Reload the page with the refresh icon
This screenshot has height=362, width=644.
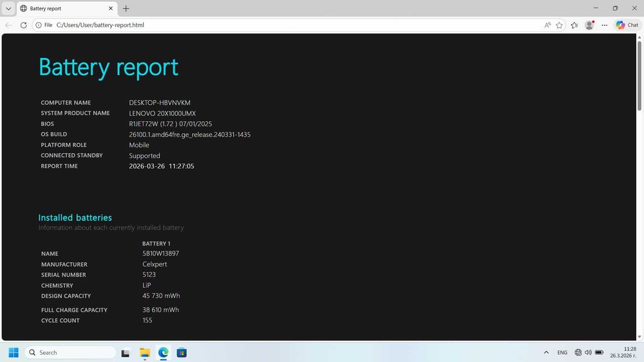pyautogui.click(x=23, y=25)
